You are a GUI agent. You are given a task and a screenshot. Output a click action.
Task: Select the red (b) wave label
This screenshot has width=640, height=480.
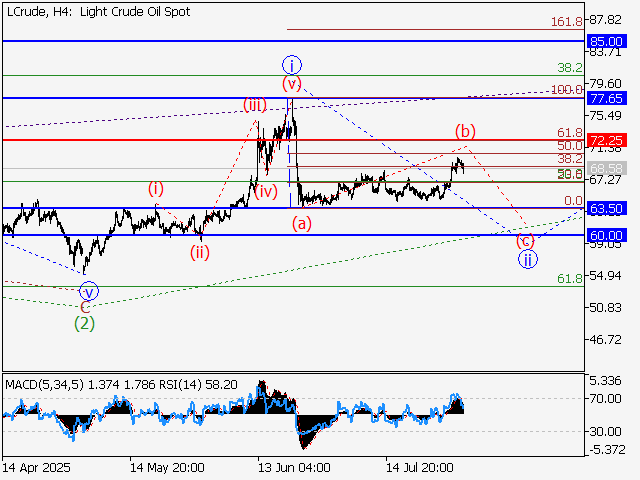465,130
